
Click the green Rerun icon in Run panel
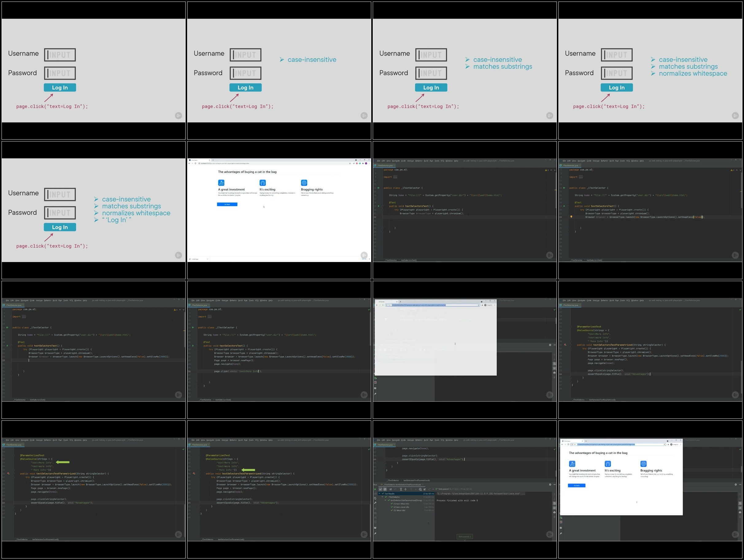pos(375,489)
